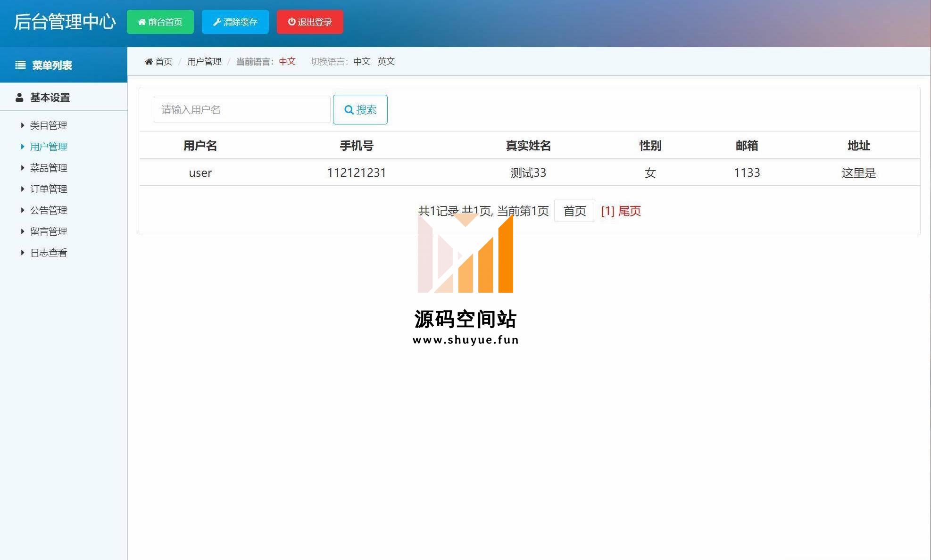
Task: Click the 用户名 column header
Action: pyautogui.click(x=200, y=146)
